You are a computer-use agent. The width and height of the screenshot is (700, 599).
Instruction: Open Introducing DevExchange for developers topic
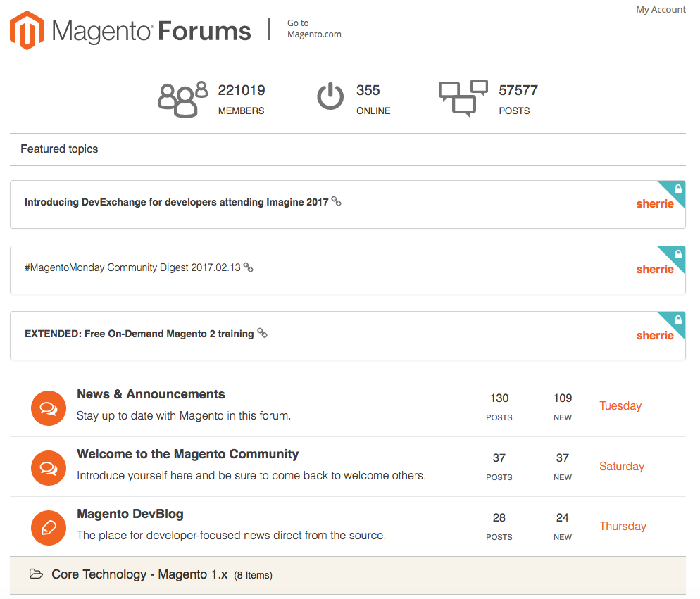tap(176, 202)
